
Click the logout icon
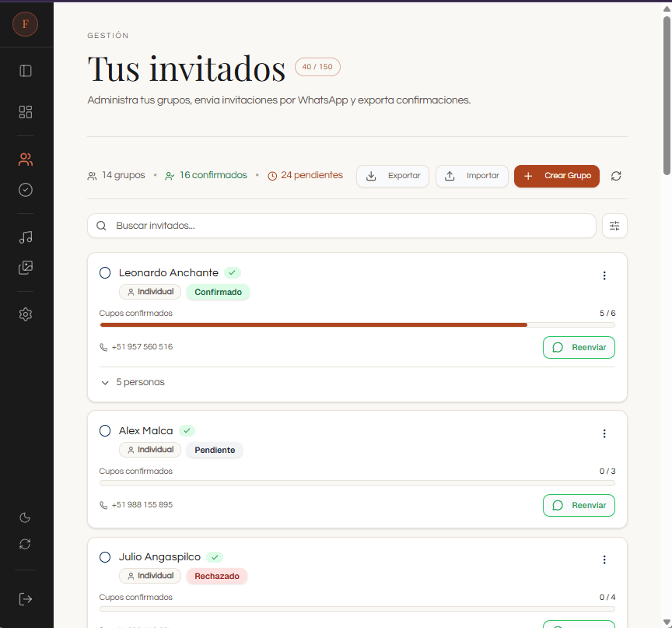pos(26,599)
